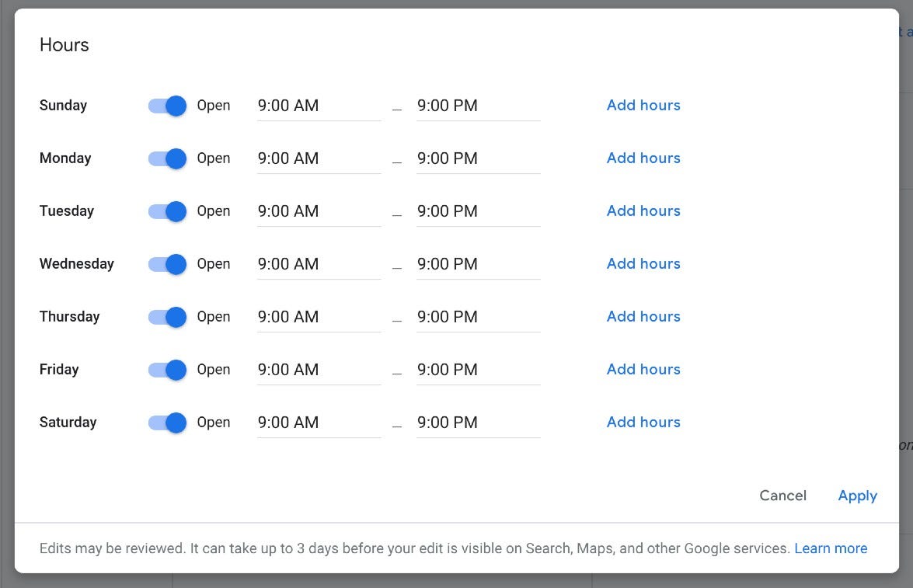Toggle Monday open switch off

pos(168,158)
